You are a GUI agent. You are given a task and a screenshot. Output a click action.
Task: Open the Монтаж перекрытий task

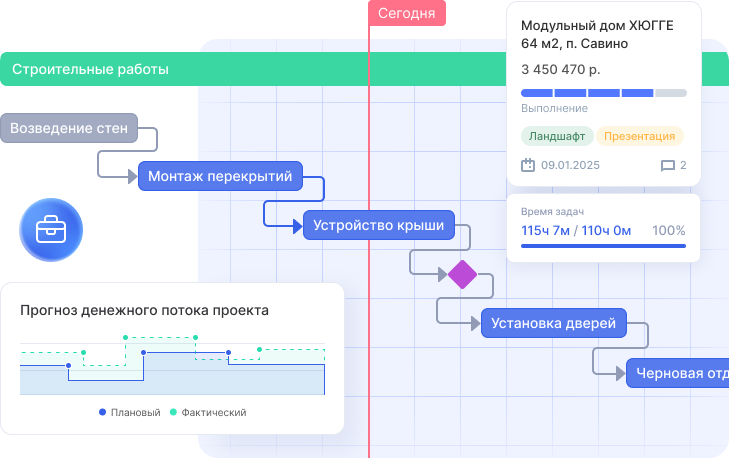coord(220,177)
